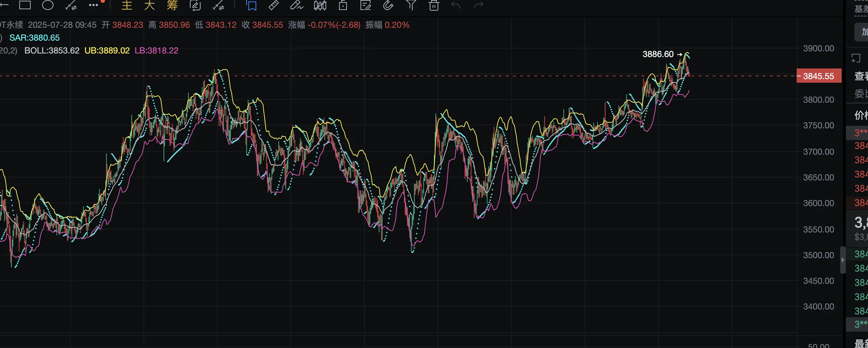This screenshot has height=348, width=868.
Task: Open the note edit tool
Action: [366, 5]
